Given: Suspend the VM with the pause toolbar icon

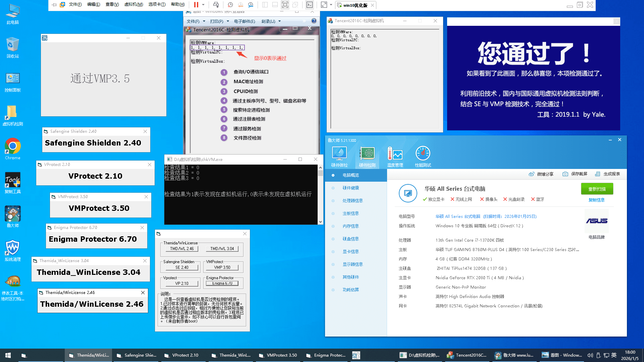Looking at the screenshot, I should 196,5.
